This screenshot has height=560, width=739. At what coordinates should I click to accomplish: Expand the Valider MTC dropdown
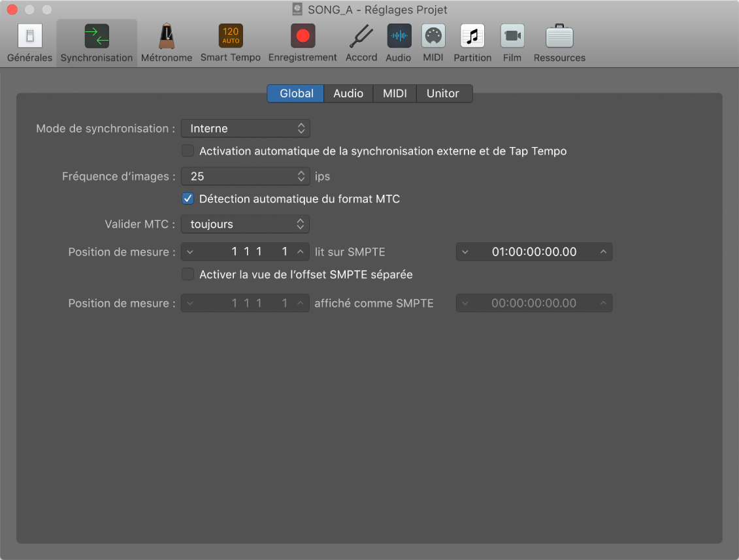(x=246, y=224)
